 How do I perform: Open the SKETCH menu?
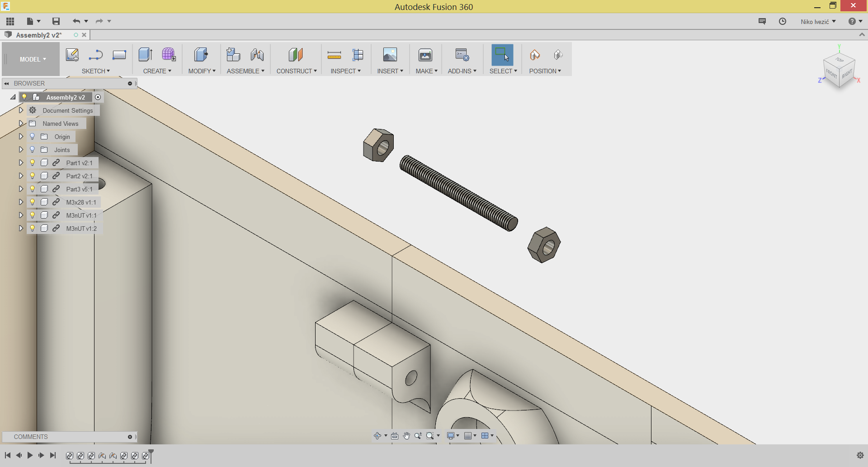pyautogui.click(x=96, y=71)
